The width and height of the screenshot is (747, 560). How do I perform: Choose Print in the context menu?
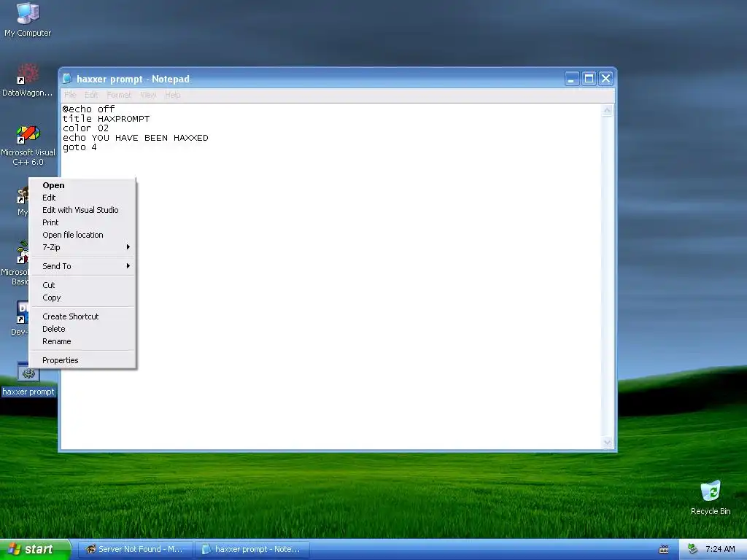(x=82, y=222)
